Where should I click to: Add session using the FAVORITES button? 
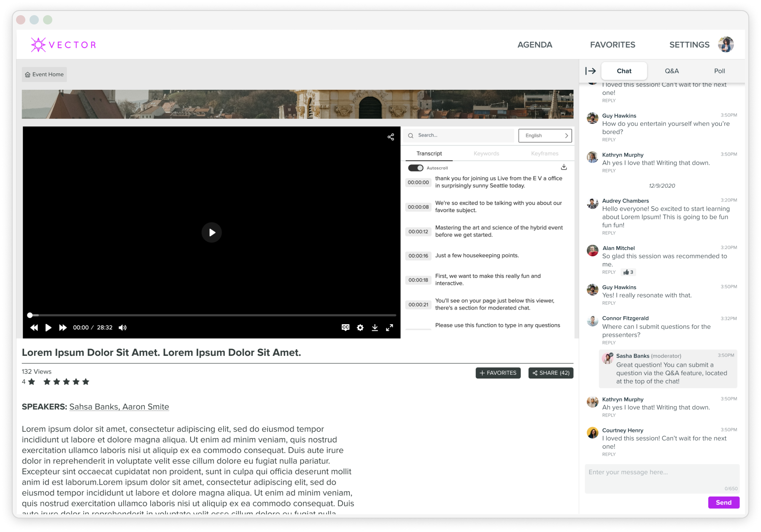point(498,373)
